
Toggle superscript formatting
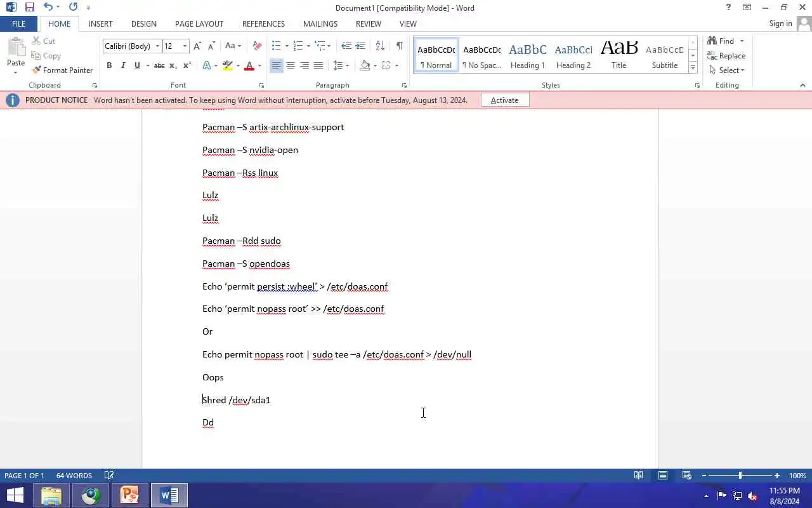(187, 65)
